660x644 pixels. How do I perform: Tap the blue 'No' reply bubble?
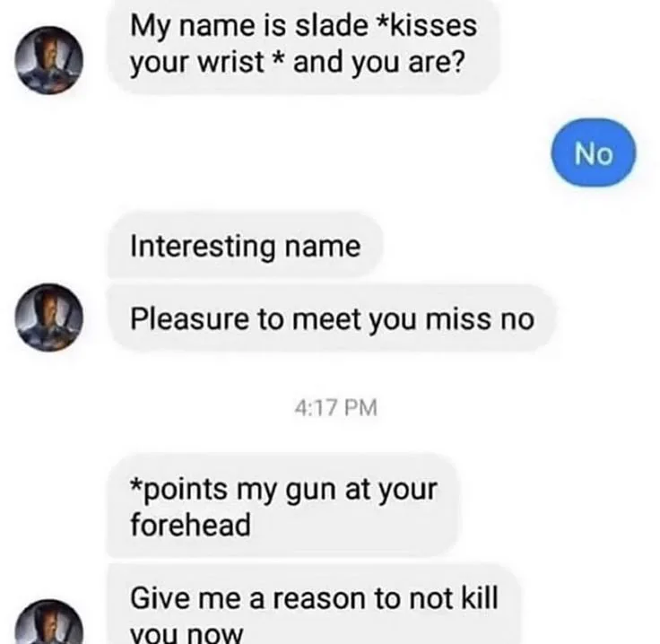pyautogui.click(x=594, y=152)
